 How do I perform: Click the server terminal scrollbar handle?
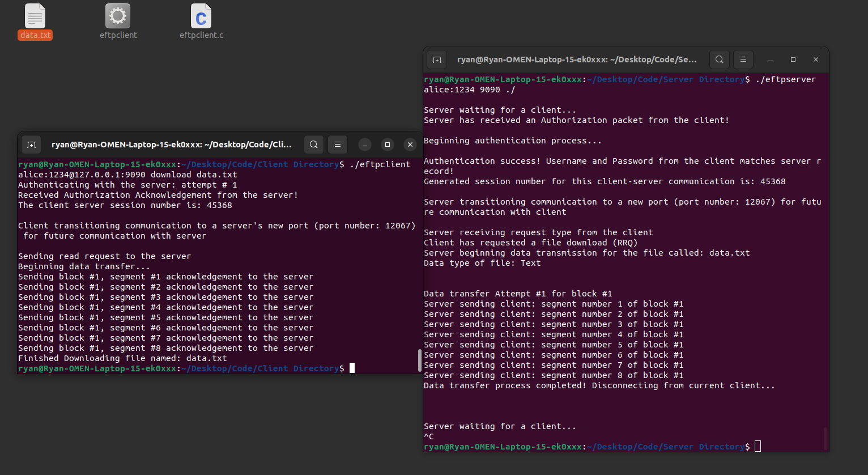click(825, 439)
